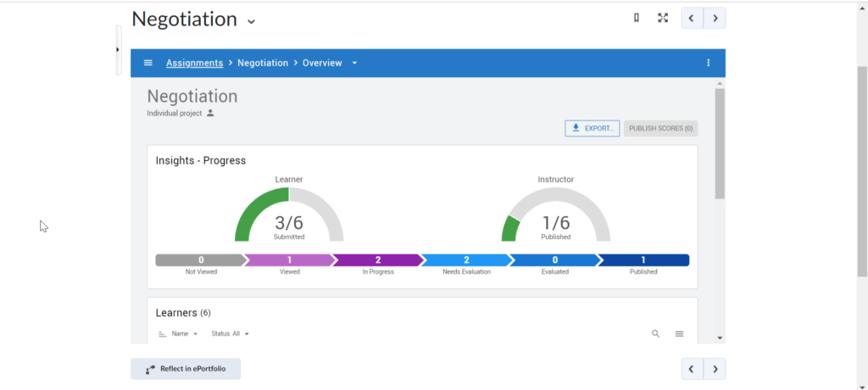Click the search icon in Learners panel
Image resolution: width=868 pixels, height=390 pixels.
[655, 334]
